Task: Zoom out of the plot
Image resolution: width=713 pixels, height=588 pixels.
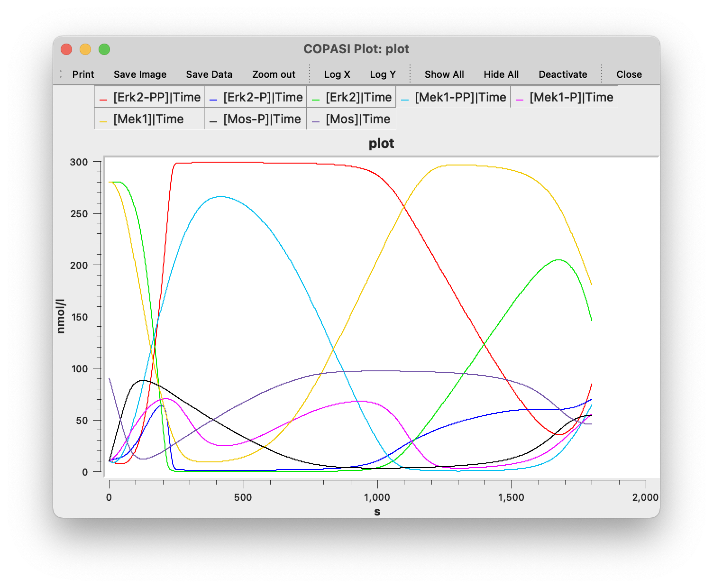Action: click(274, 74)
